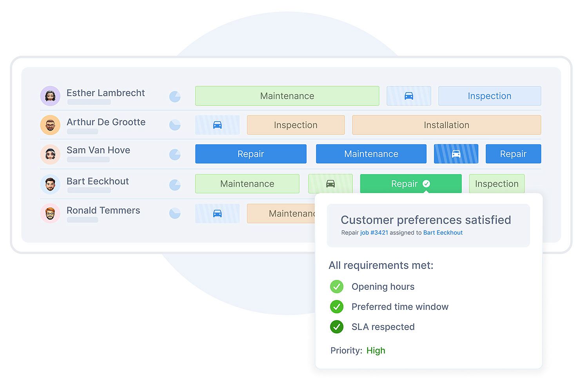
Task: Select the green car block in Bart Eeckhout's row
Action: click(330, 184)
